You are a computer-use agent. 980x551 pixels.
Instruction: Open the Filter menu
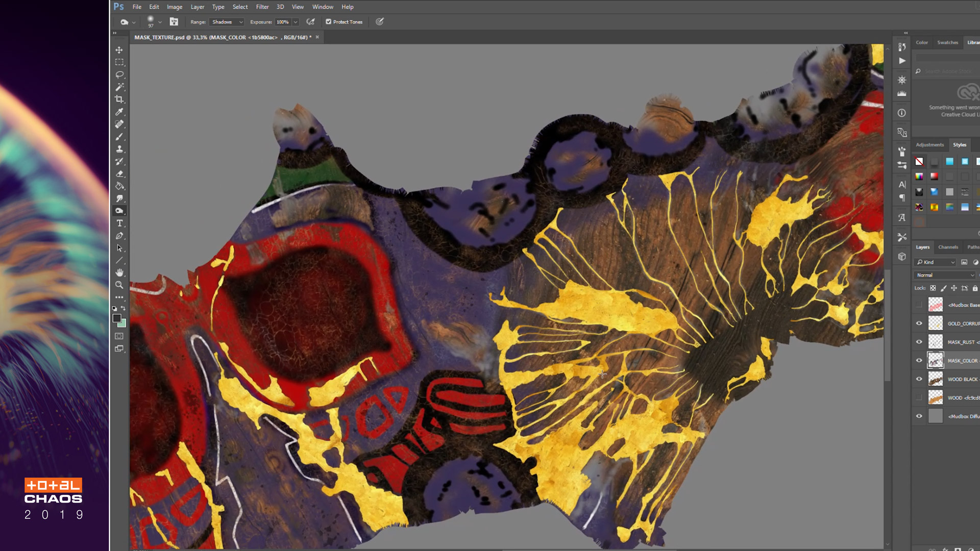pos(262,7)
